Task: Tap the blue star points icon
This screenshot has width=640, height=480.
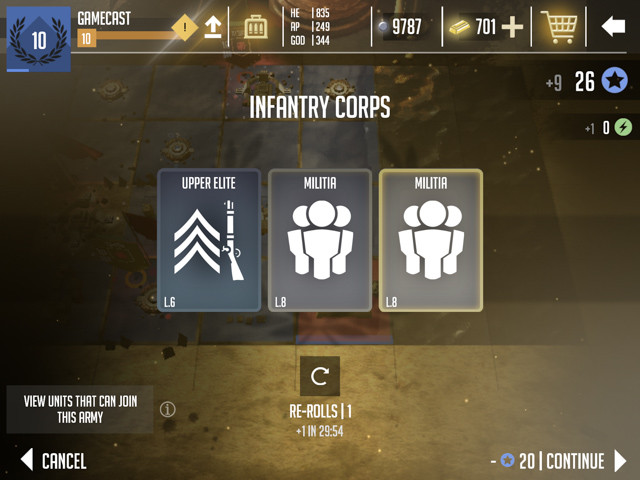Action: click(614, 81)
